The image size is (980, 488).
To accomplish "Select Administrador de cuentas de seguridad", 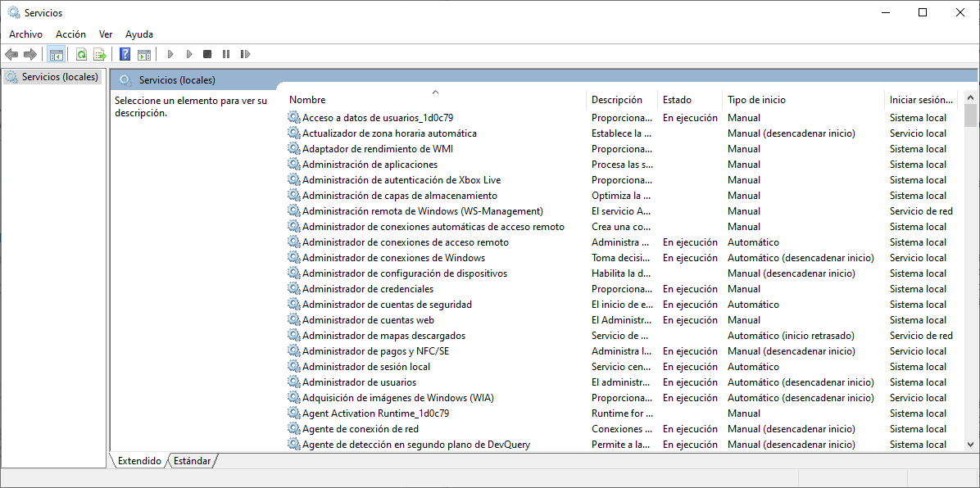I will coord(387,305).
